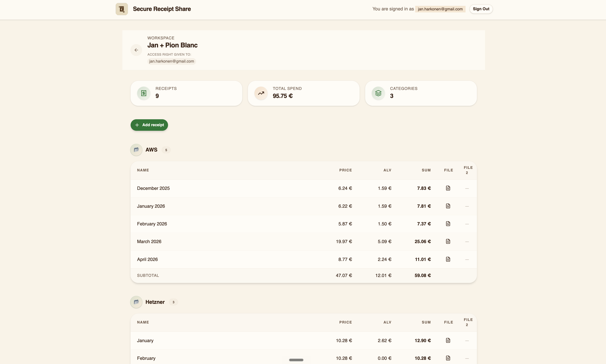Click the Receipts dollar icon
This screenshot has height=364, width=606.
pyautogui.click(x=144, y=93)
